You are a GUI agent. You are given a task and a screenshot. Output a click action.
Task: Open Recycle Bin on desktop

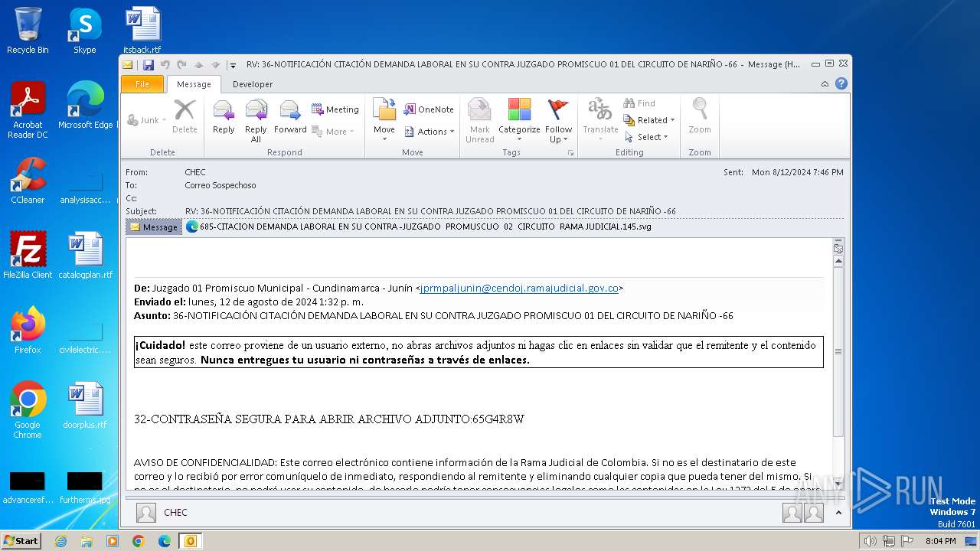click(28, 31)
